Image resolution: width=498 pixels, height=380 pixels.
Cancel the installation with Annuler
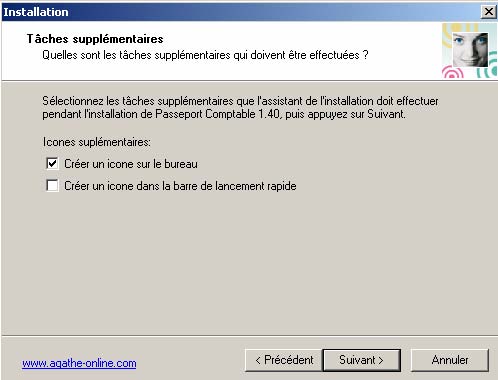point(450,360)
